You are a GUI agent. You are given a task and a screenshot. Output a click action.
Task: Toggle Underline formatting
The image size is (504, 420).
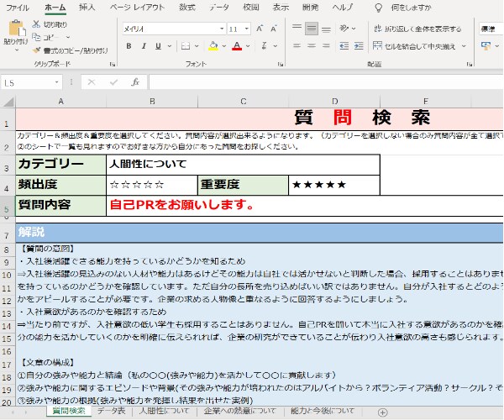[158, 46]
